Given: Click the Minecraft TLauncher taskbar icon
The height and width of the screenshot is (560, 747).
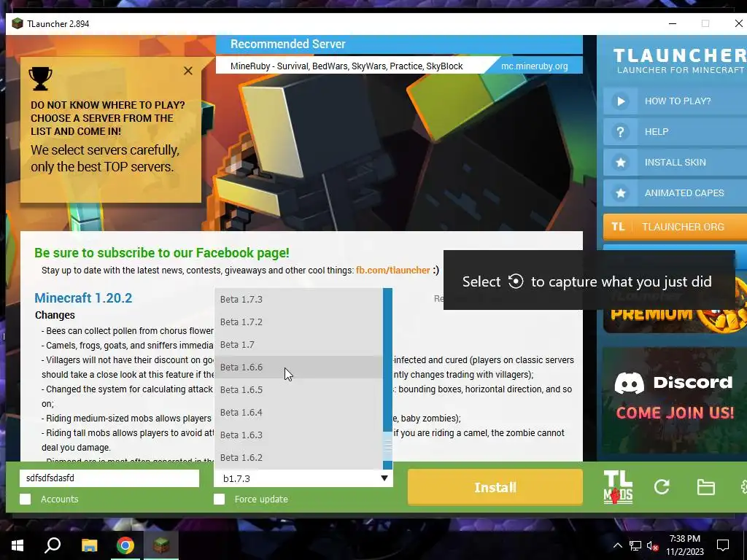Looking at the screenshot, I should pos(161,545).
